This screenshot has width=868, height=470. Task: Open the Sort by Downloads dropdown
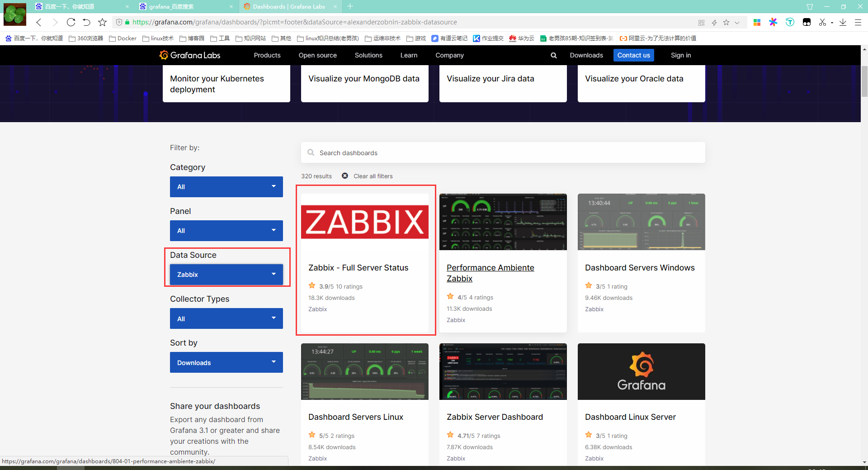point(226,362)
